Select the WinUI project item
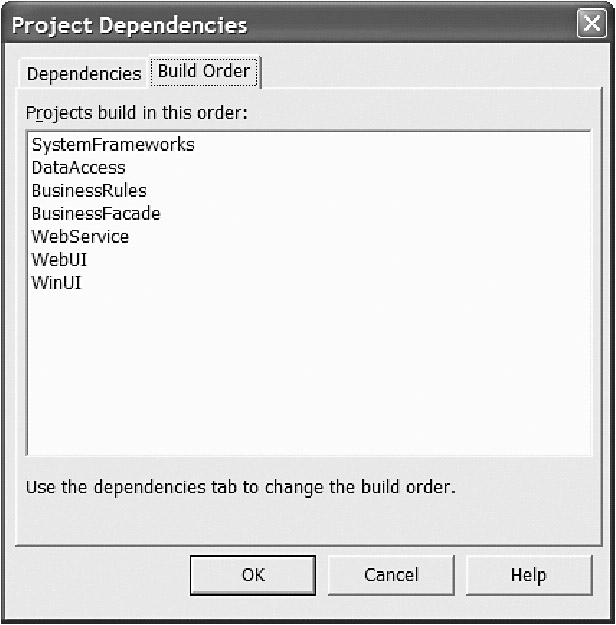The image size is (616, 625). tap(57, 283)
